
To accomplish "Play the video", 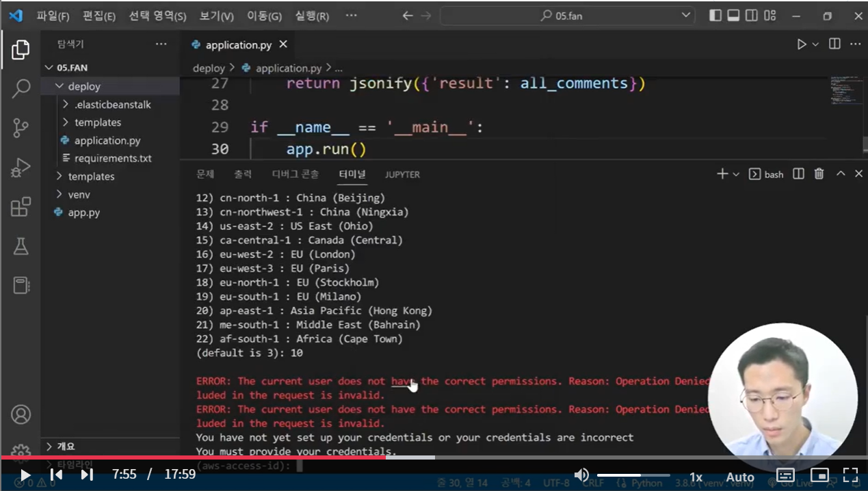I will tap(25, 475).
